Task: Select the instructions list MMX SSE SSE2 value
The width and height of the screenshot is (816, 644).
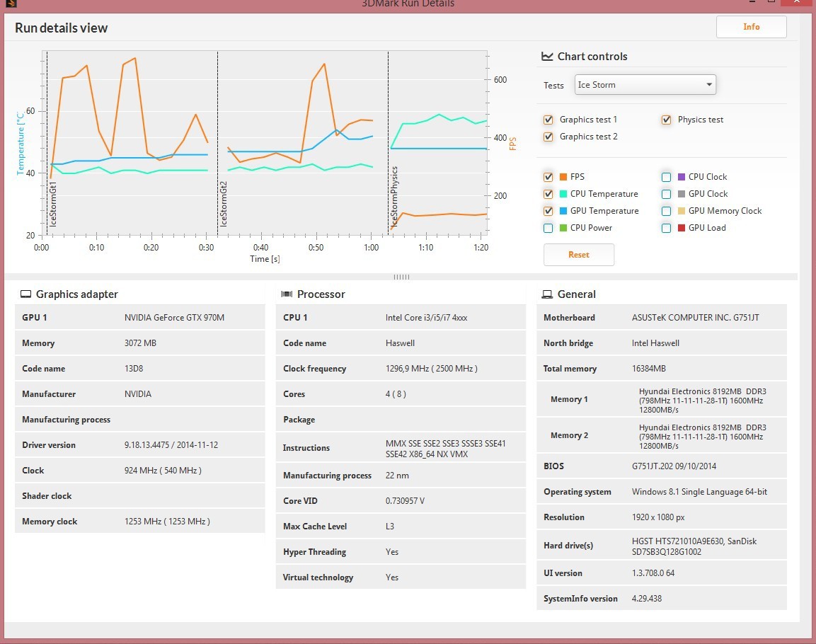Action: [x=445, y=449]
